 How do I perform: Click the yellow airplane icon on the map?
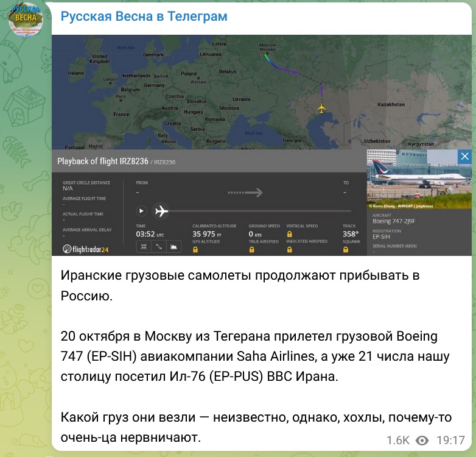pos(322,108)
